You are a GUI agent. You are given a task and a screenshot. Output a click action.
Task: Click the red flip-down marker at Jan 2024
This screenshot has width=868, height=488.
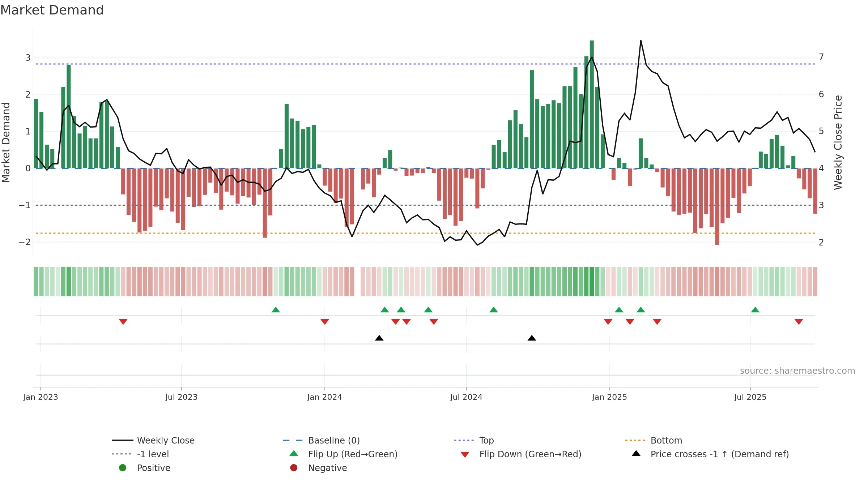(324, 322)
